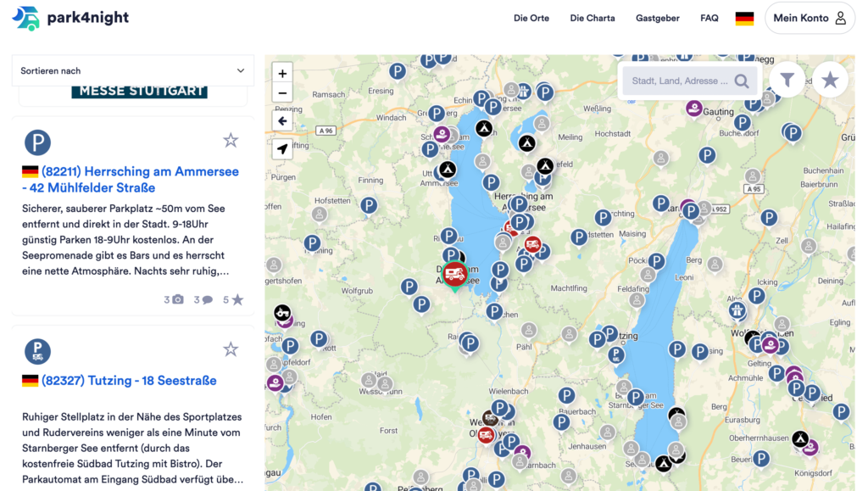Click the magnifier search icon
This screenshot has height=491, width=868.
tap(742, 81)
